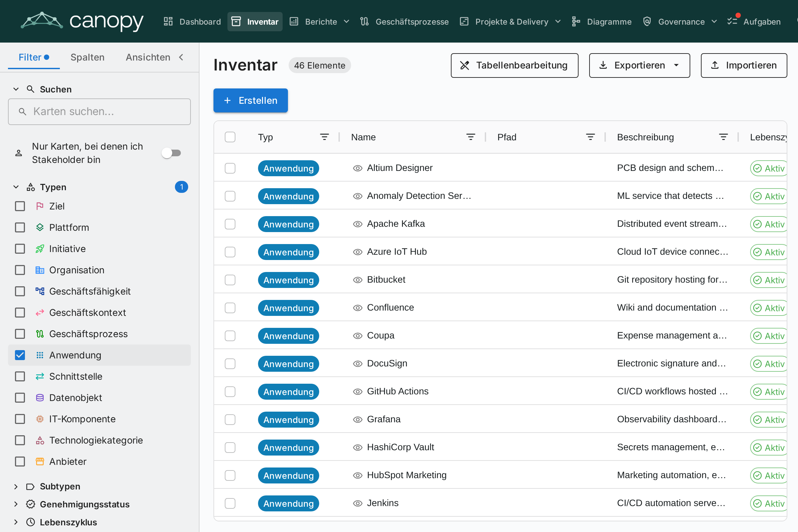Select the HashiCorp Vault row checkbox
Image resolution: width=798 pixels, height=532 pixels.
230,448
